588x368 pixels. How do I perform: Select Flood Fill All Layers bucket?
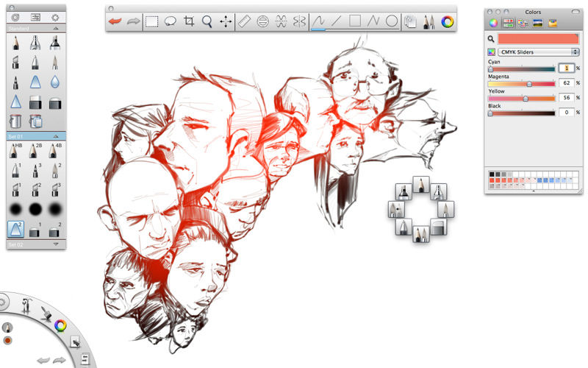pyautogui.click(x=35, y=121)
